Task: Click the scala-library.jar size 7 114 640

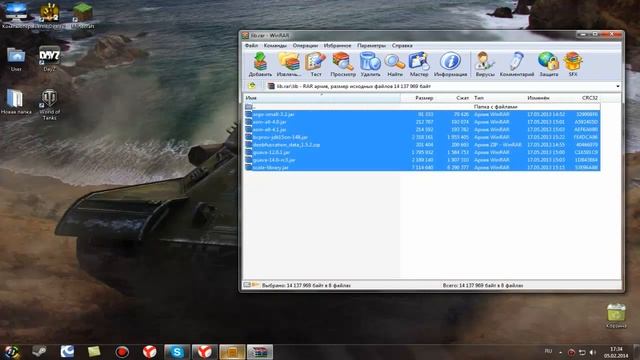Action: [x=422, y=167]
